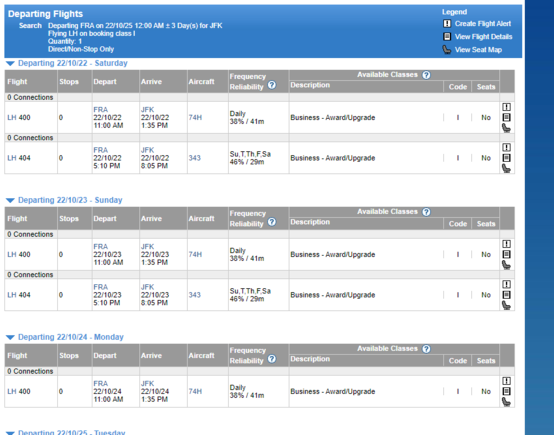The image size is (554, 435).
Task: View flight details for Sunday LH 400
Action: point(506,254)
